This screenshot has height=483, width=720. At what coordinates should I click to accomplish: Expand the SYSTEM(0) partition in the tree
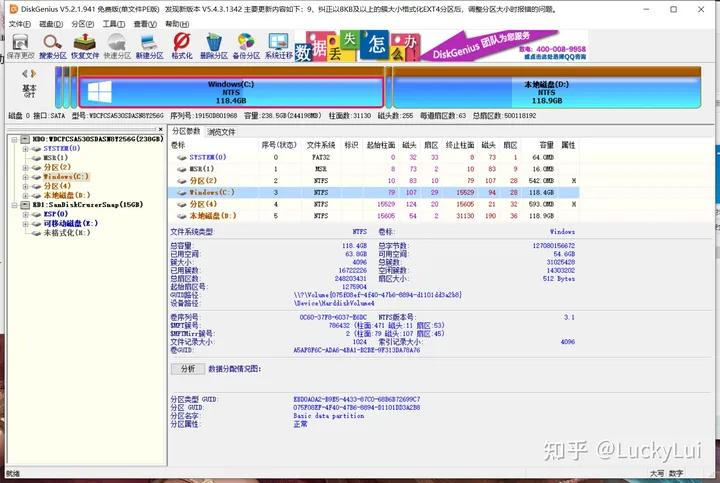pyautogui.click(x=26, y=148)
